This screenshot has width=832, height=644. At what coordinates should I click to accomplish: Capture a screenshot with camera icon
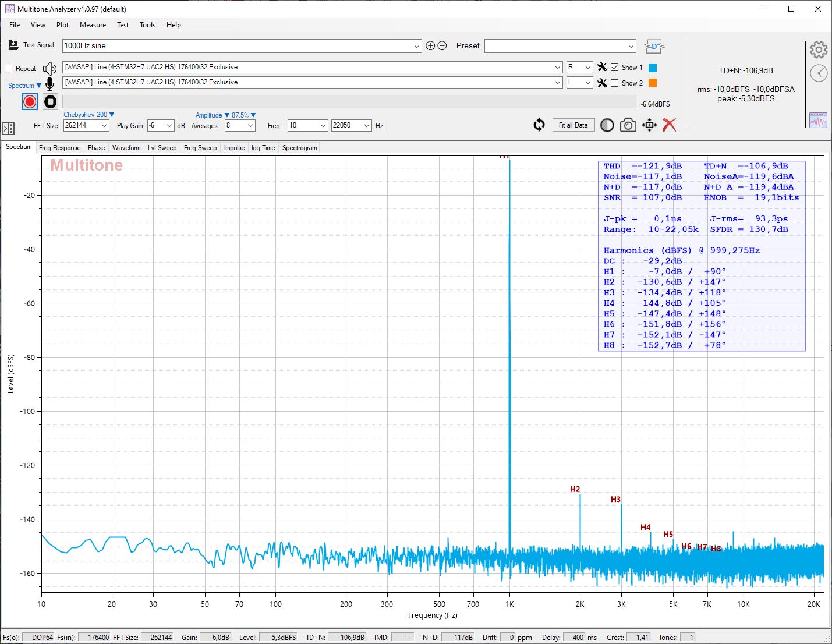click(628, 125)
